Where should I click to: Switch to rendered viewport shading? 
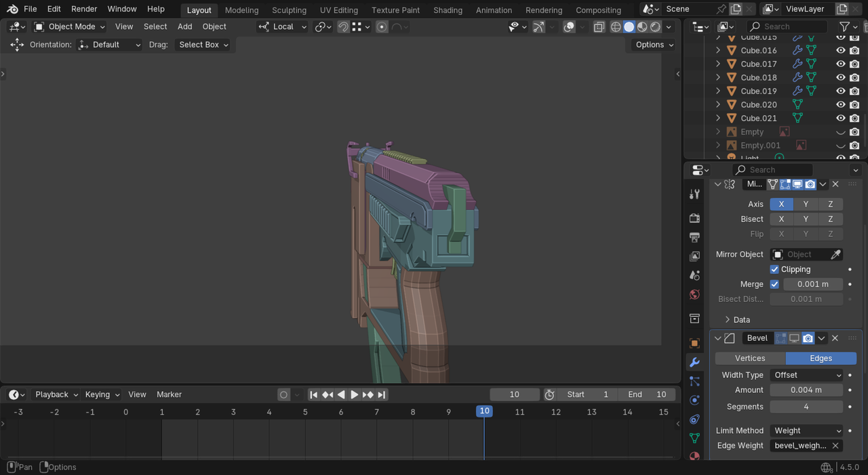click(655, 27)
